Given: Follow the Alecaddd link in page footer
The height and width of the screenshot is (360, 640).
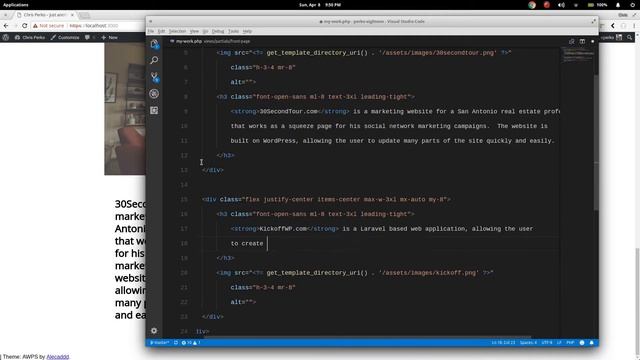Looking at the screenshot, I should point(58,357).
